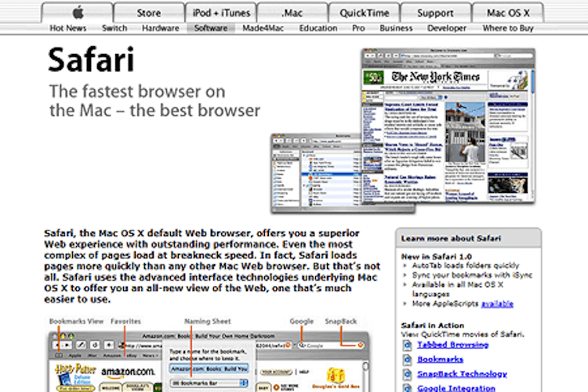Click the orange SnapBack icon in address bar
This screenshot has height=392, width=588.
pyautogui.click(x=288, y=345)
